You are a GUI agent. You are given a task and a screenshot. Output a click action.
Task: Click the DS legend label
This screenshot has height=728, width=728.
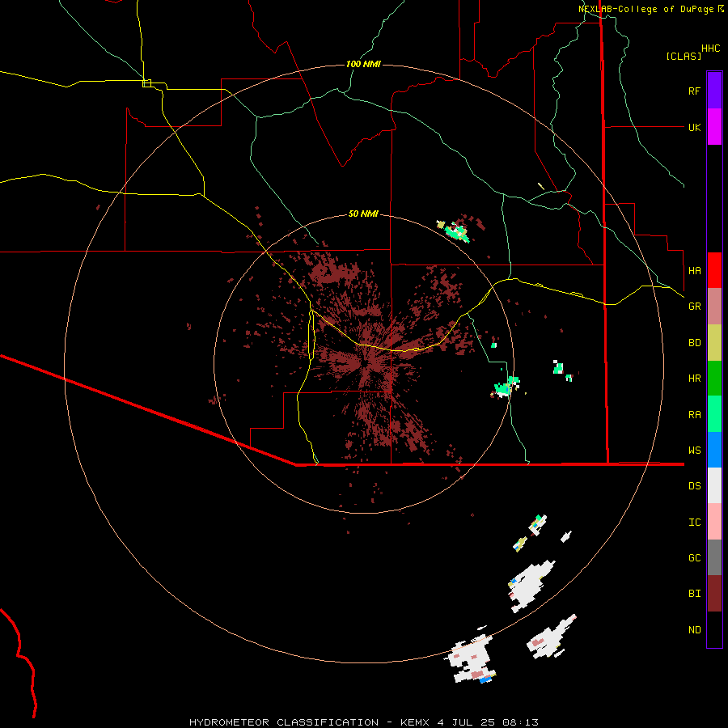pyautogui.click(x=694, y=485)
